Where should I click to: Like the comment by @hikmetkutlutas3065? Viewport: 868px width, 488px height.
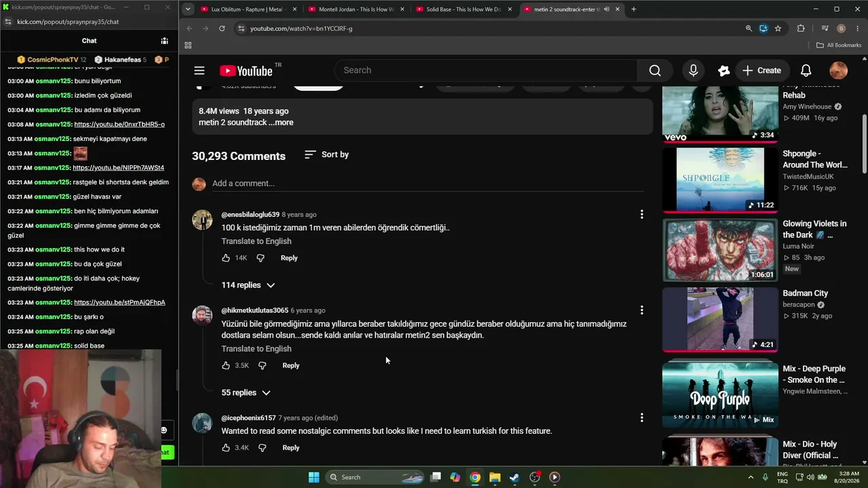pos(226,366)
